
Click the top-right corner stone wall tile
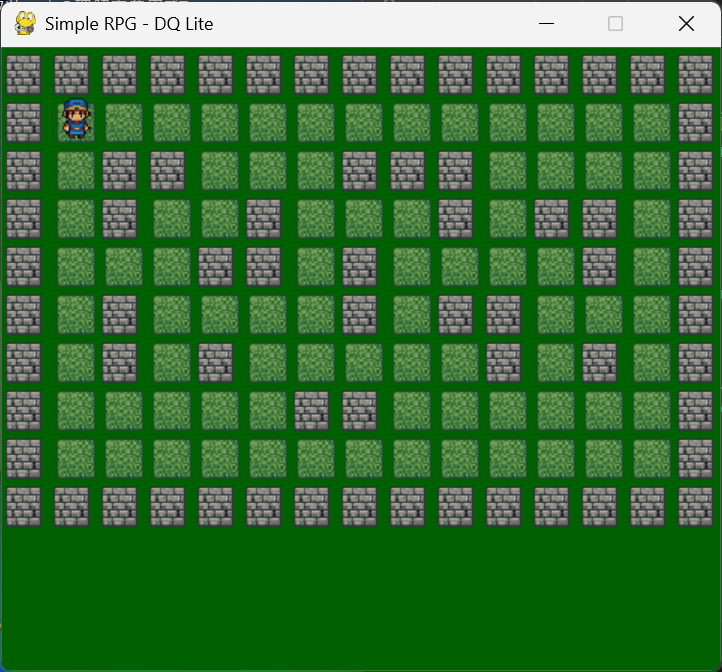695,74
